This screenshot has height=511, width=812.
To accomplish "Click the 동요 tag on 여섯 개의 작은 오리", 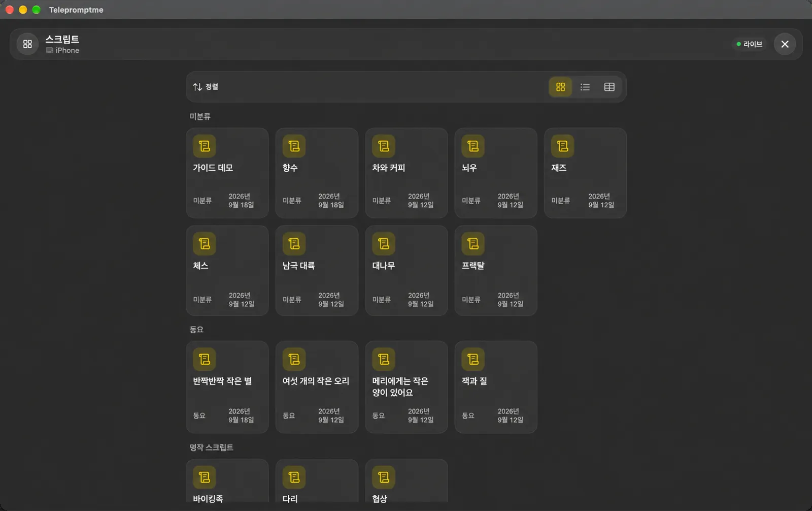I will 289,416.
